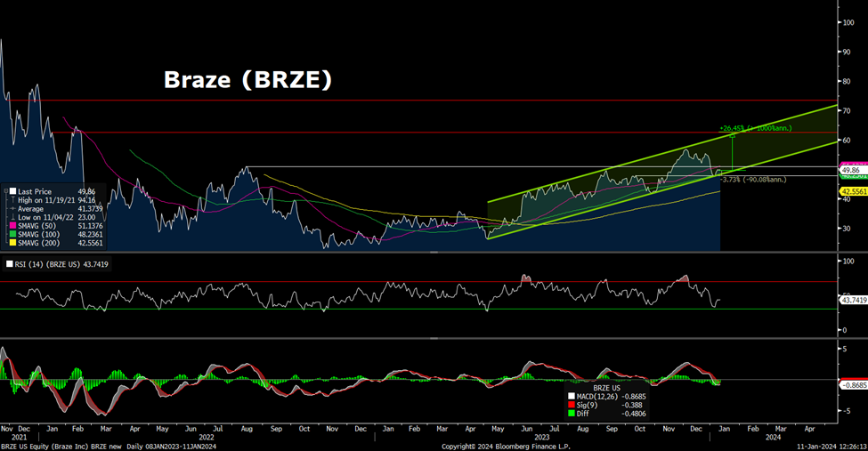
Task: Click the green Diff swatch
Action: [x=572, y=414]
